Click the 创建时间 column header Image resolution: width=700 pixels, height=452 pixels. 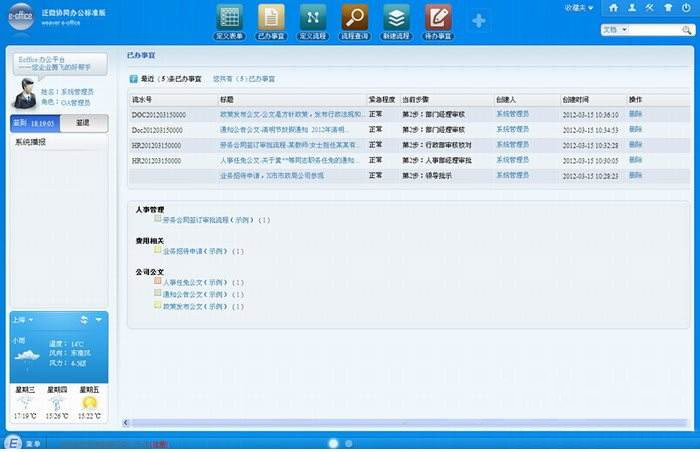click(x=575, y=100)
